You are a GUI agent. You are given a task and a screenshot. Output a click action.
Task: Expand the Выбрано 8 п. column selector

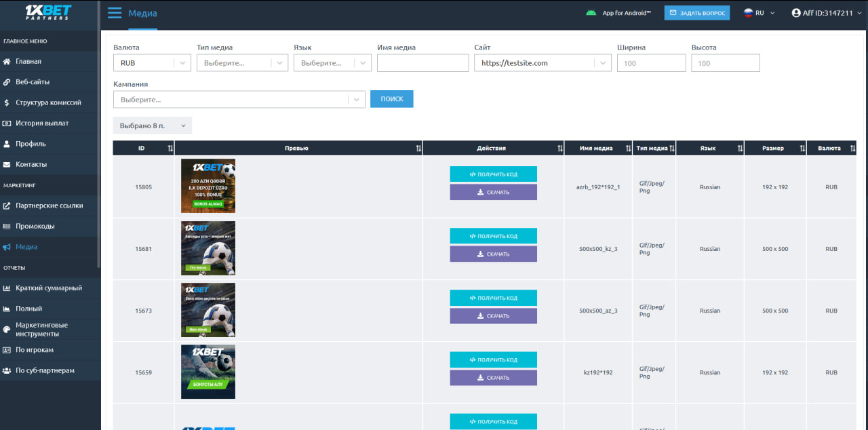(x=153, y=126)
